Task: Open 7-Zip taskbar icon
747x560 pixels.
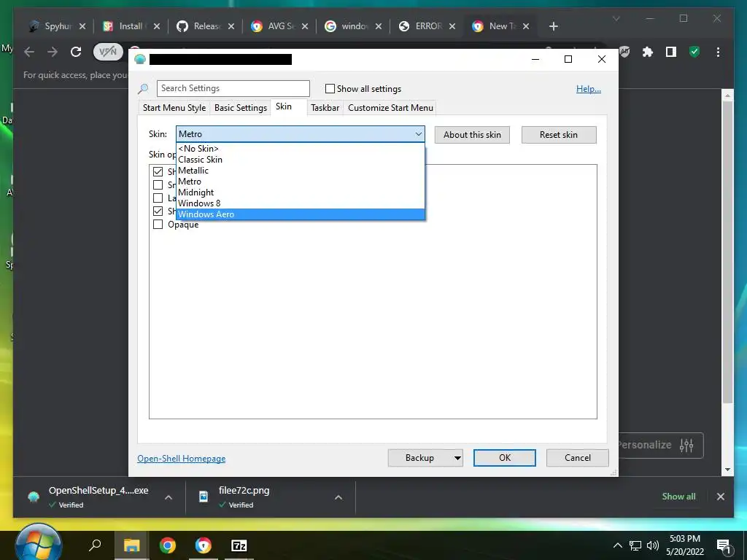Action: point(239,545)
